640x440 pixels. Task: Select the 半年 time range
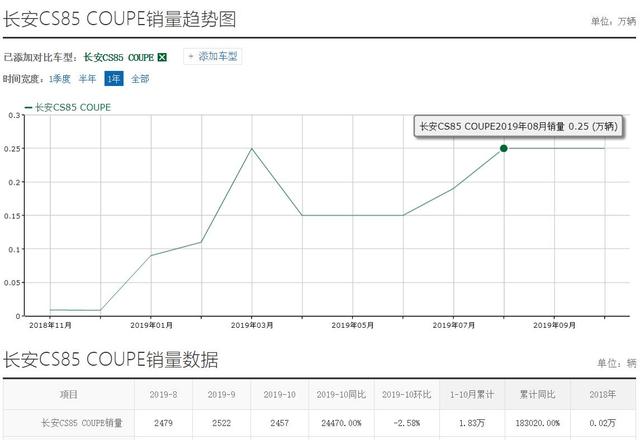click(x=87, y=79)
